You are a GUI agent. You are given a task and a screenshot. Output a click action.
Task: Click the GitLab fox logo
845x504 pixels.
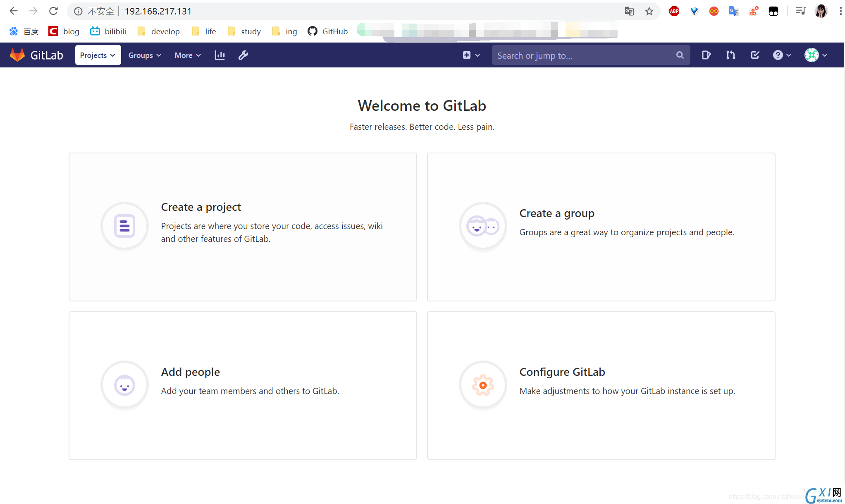(x=17, y=55)
